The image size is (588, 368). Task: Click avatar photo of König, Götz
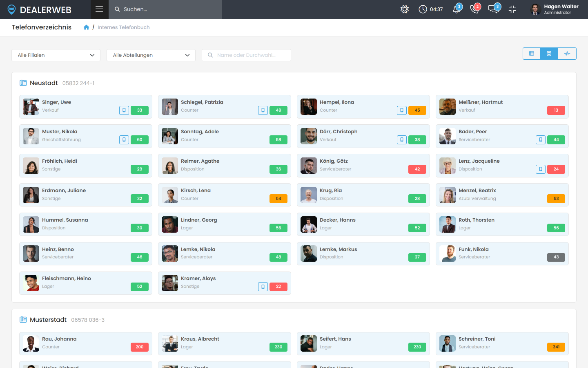[x=309, y=166]
